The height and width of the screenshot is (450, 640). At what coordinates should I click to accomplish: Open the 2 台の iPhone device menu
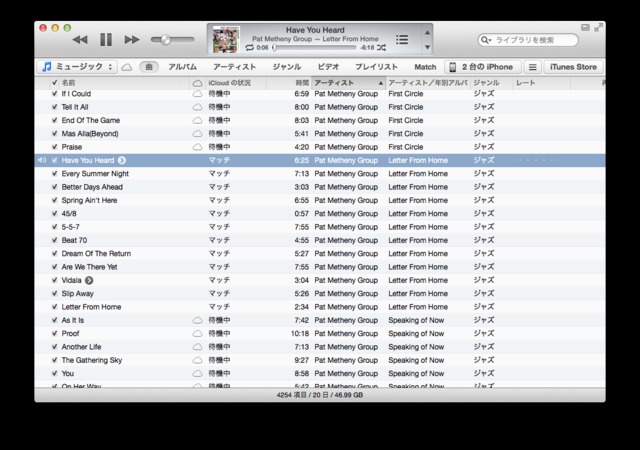pyautogui.click(x=481, y=67)
